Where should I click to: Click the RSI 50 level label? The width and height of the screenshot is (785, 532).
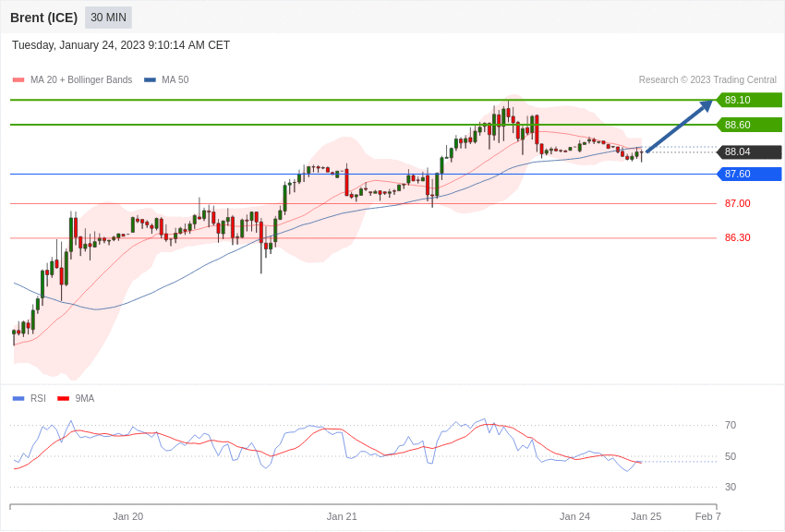tap(731, 456)
